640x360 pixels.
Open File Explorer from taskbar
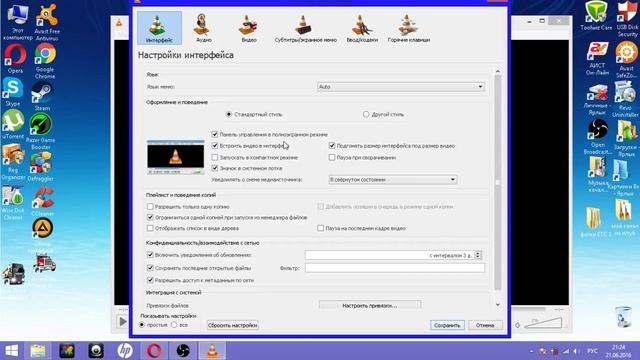coord(38,351)
